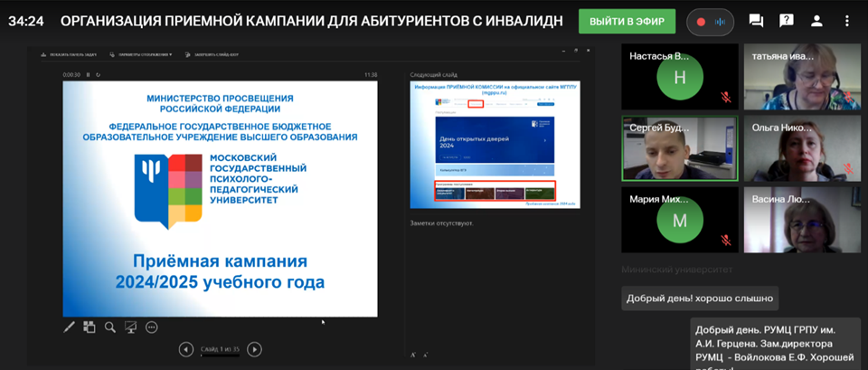Click the Мининский университет sender name

click(x=677, y=270)
